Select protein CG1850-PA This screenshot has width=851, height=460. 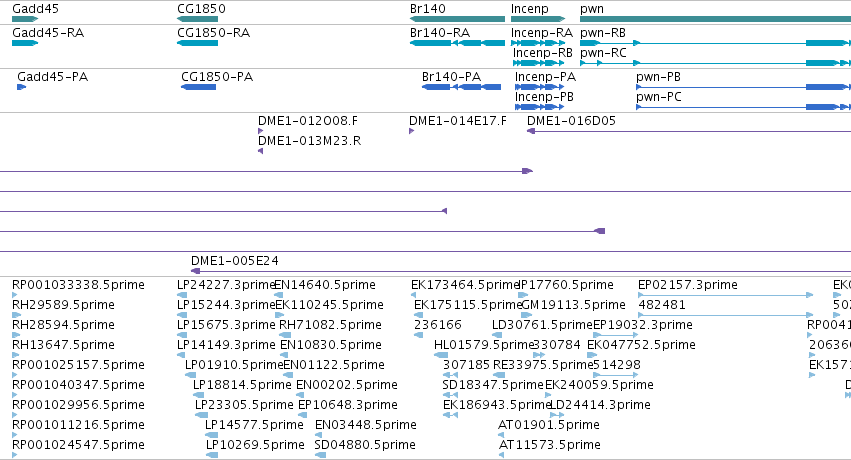199,87
